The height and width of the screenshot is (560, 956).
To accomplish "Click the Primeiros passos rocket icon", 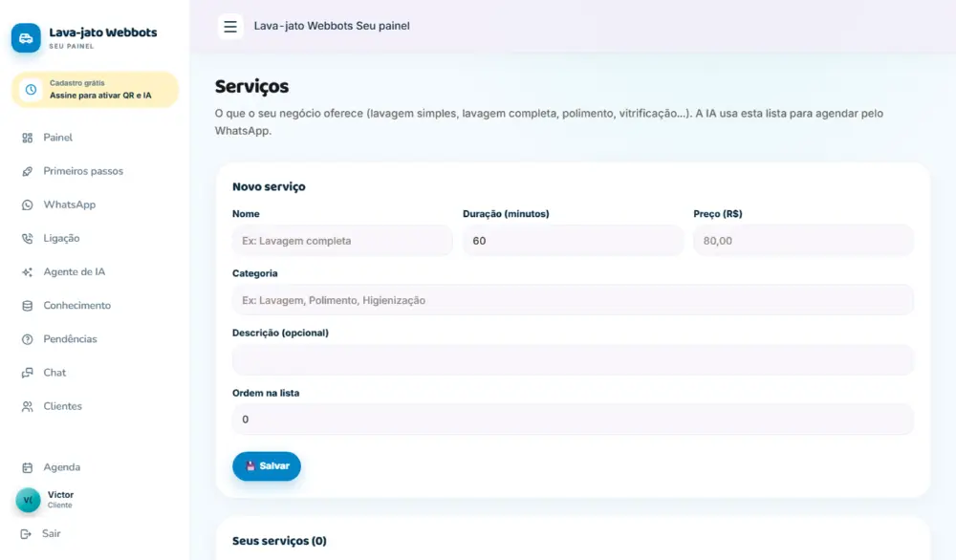I will click(x=28, y=171).
